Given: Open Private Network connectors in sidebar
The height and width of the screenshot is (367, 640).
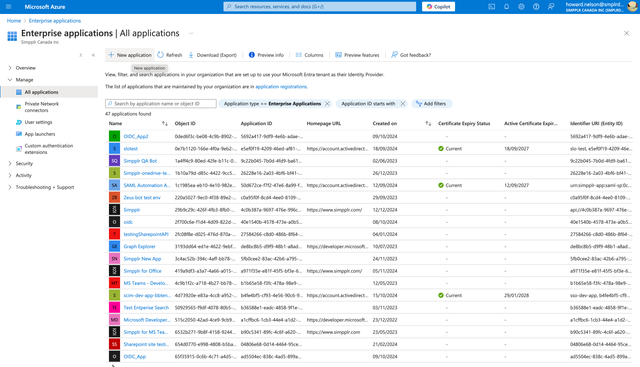Looking at the screenshot, I should pyautogui.click(x=42, y=107).
